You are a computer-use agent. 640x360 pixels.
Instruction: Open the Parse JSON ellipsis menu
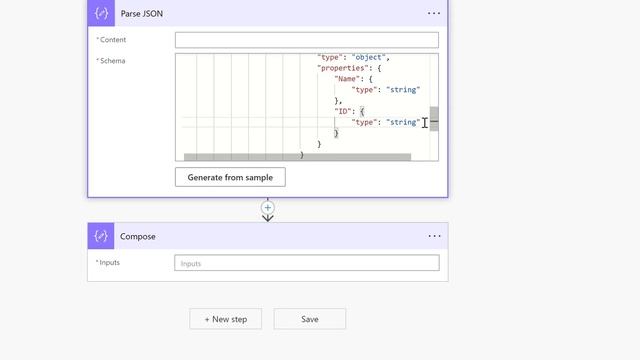(x=434, y=13)
